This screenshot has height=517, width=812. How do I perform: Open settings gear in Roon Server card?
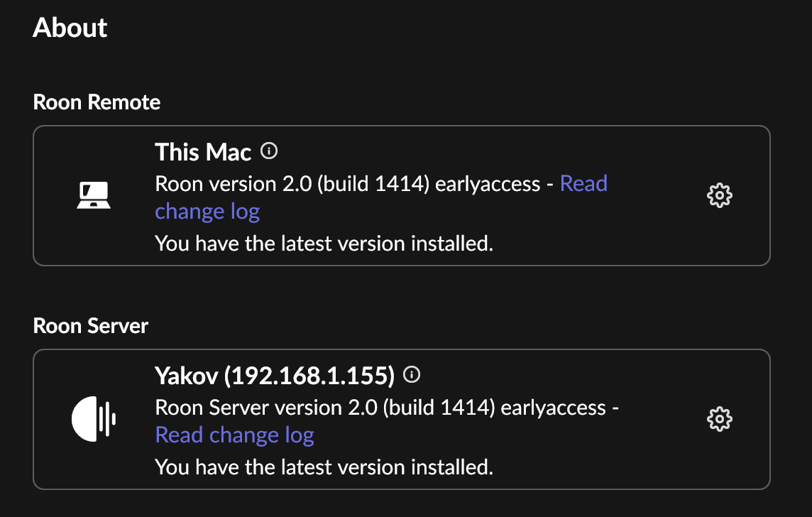tap(719, 419)
